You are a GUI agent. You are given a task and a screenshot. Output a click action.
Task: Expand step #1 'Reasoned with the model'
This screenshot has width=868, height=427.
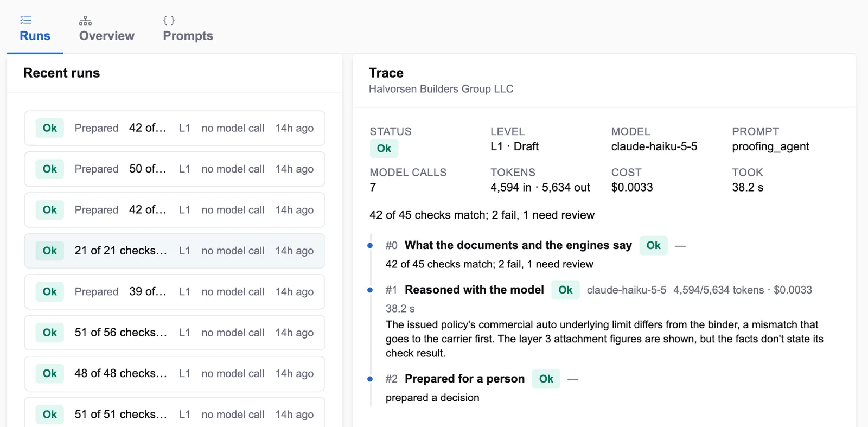(474, 290)
